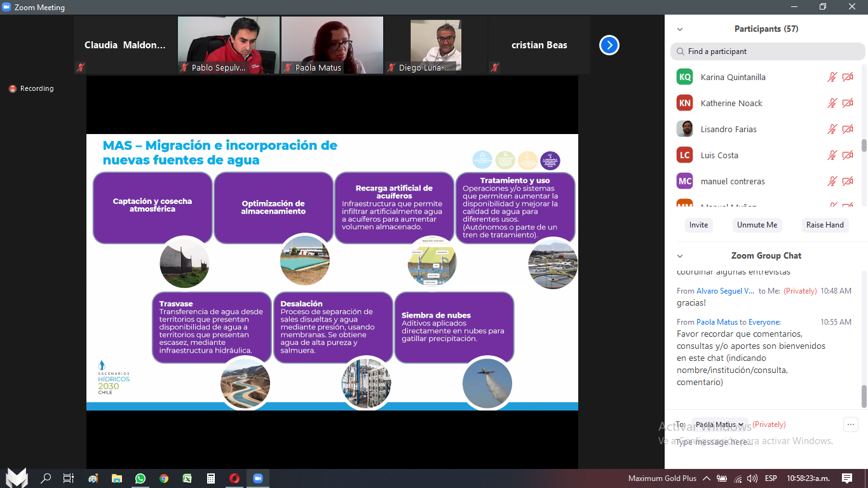Open Google Chrome from the taskbar
This screenshot has width=868, height=488.
click(164, 478)
